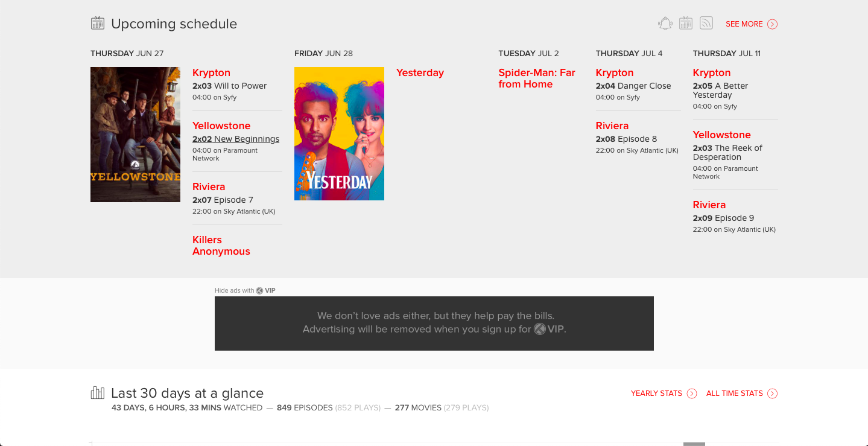Image resolution: width=868 pixels, height=446 pixels.
Task: Open Spider-Man: Far from Home link
Action: click(x=537, y=78)
